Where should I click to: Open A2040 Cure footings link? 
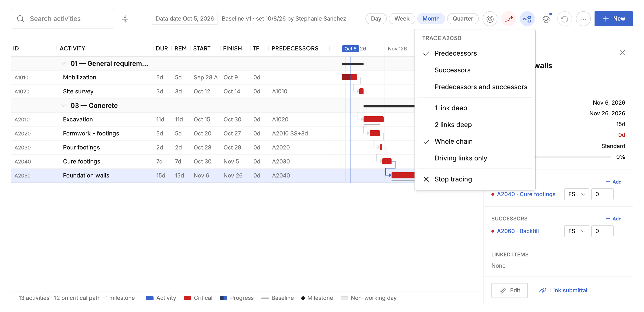(526, 194)
